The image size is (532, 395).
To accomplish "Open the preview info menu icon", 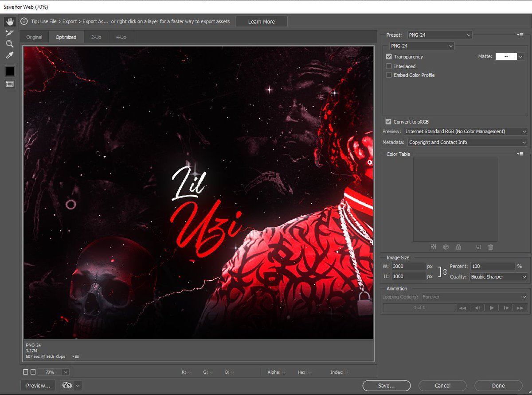I will (x=76, y=356).
